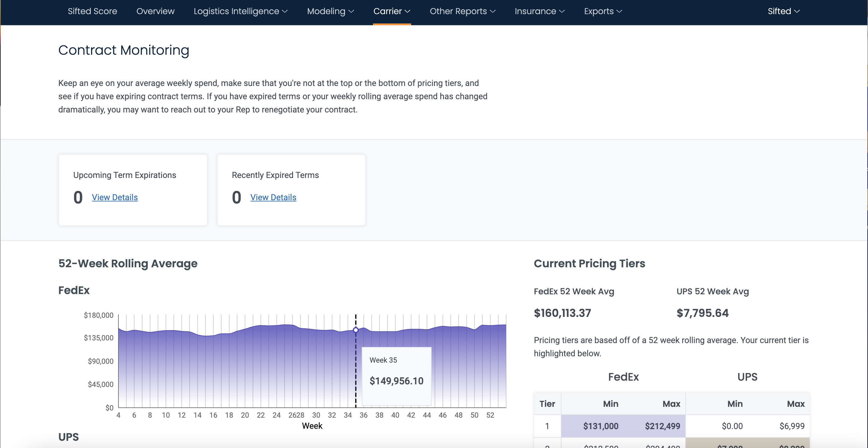View Details for Upcoming Term Expirations

click(115, 197)
